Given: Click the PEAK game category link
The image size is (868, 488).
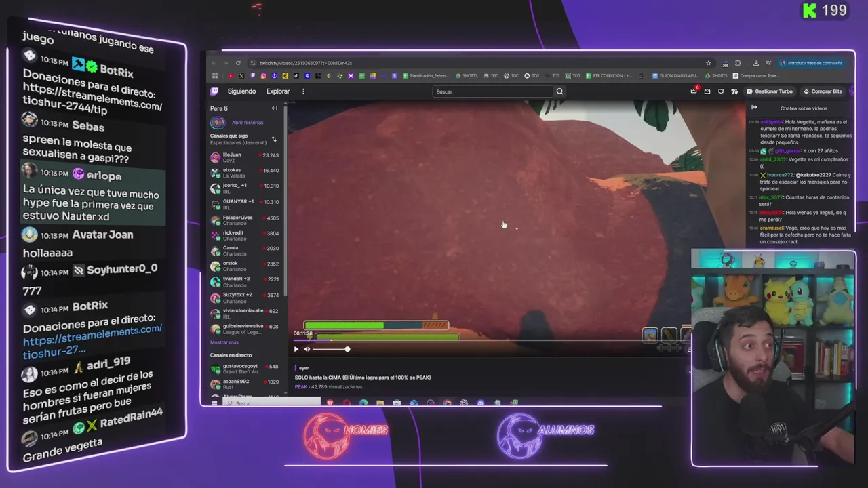Looking at the screenshot, I should 300,386.
